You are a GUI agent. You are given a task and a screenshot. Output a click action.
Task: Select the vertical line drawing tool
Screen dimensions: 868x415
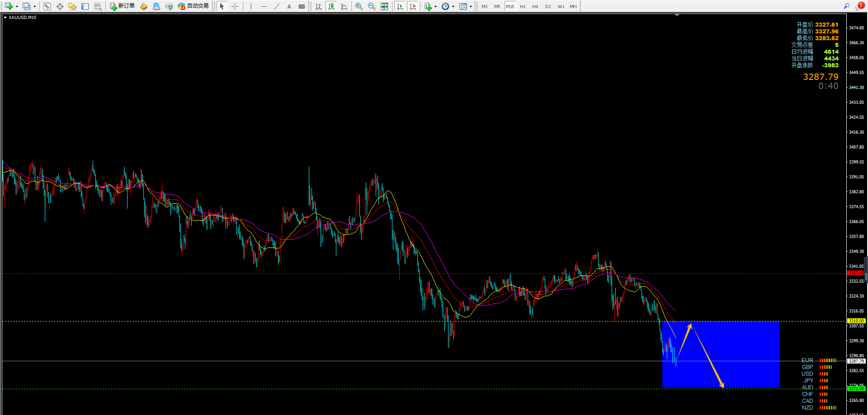point(251,6)
